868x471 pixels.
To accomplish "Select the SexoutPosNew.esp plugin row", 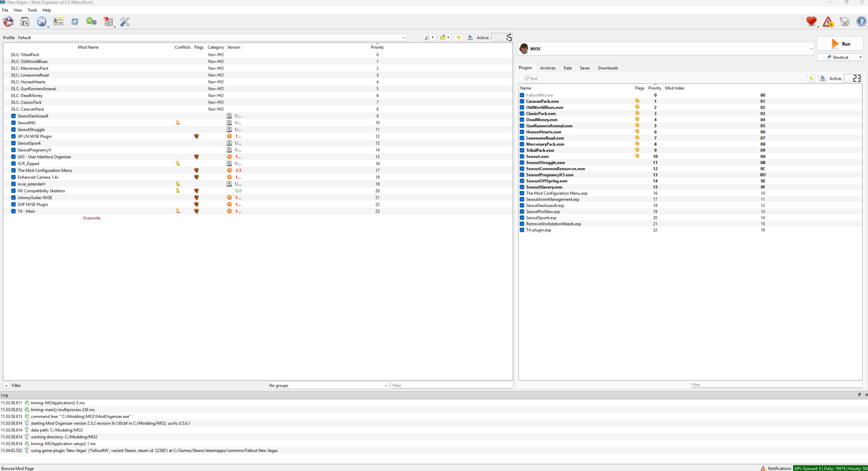I will click(x=690, y=212).
